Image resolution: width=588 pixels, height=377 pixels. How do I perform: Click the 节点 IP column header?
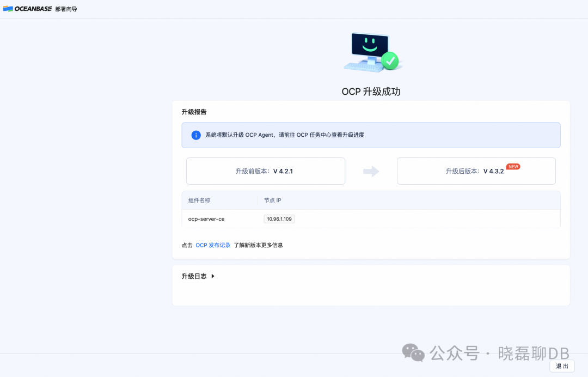coord(273,200)
